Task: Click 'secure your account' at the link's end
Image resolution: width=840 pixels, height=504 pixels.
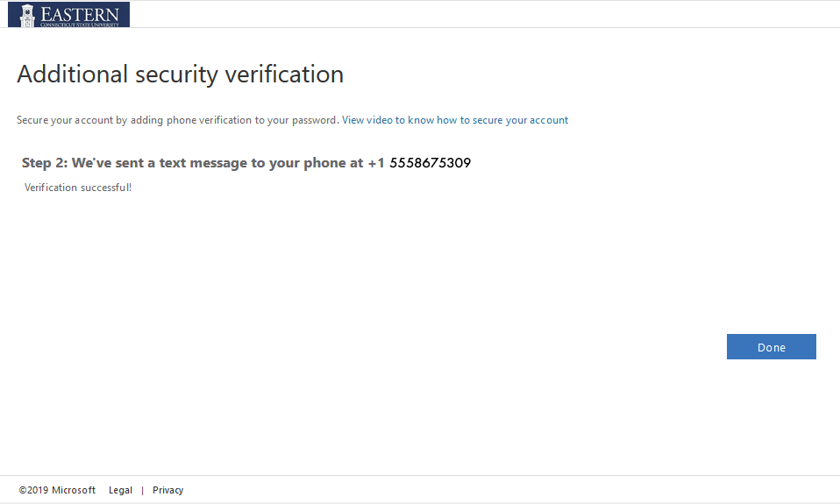Action: 520,120
